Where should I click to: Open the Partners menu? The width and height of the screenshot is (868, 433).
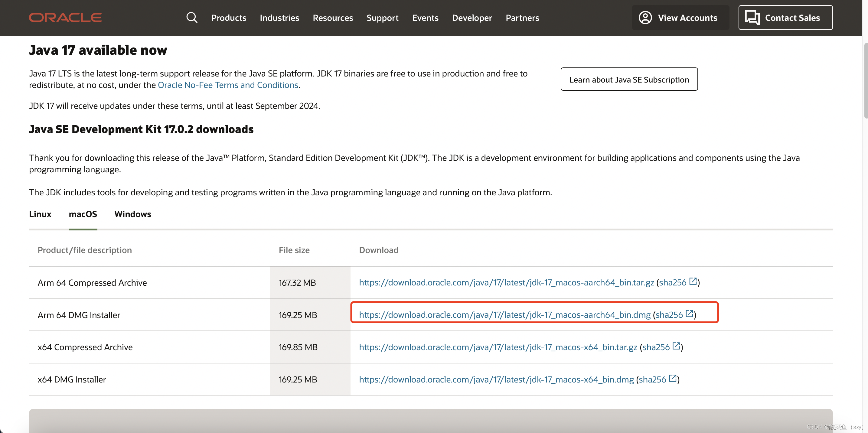coord(522,18)
